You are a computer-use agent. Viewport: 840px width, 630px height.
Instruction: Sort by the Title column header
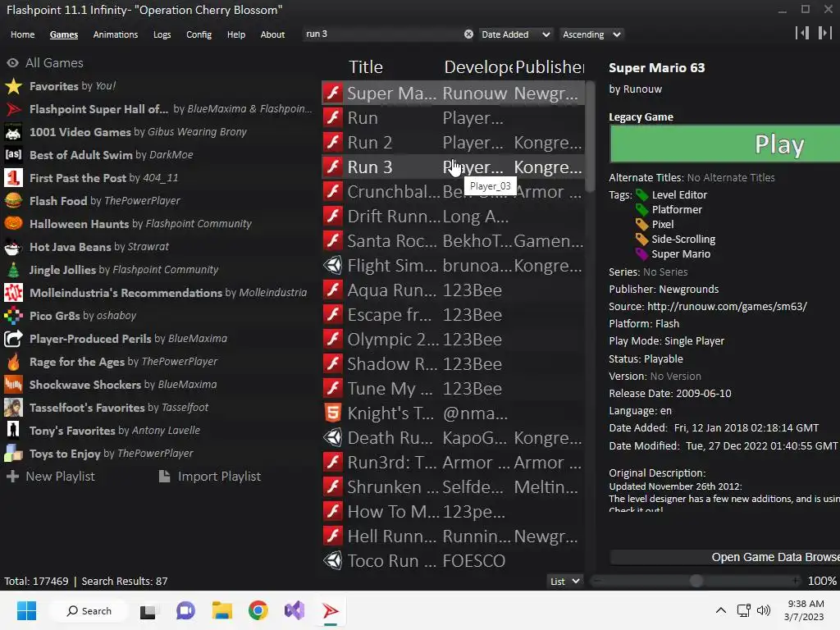(366, 67)
